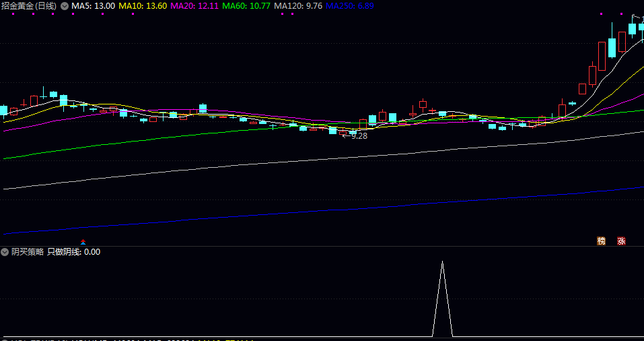Click the magenta MA20 legend label
This screenshot has width=644, height=341.
(x=194, y=6)
